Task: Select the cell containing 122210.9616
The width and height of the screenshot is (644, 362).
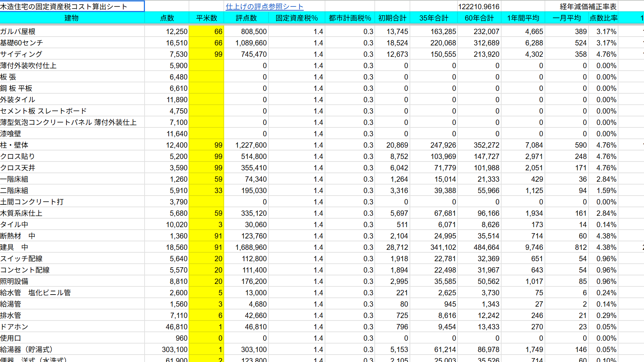Action: [479, 7]
